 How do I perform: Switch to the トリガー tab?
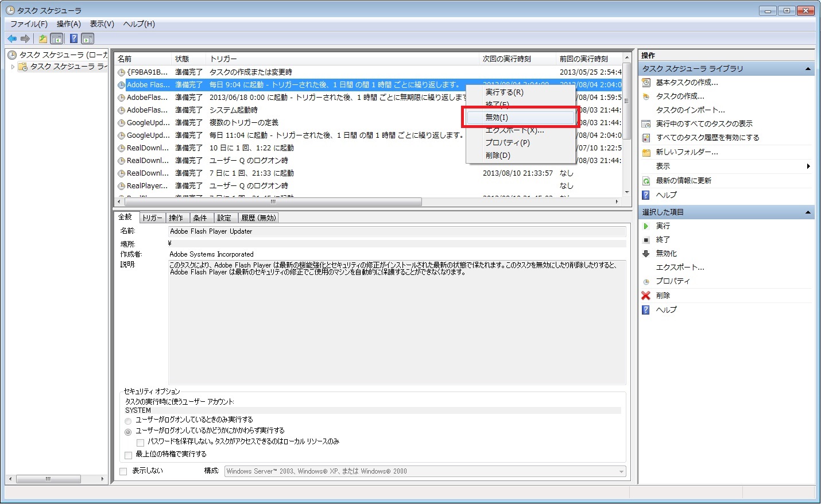[152, 218]
